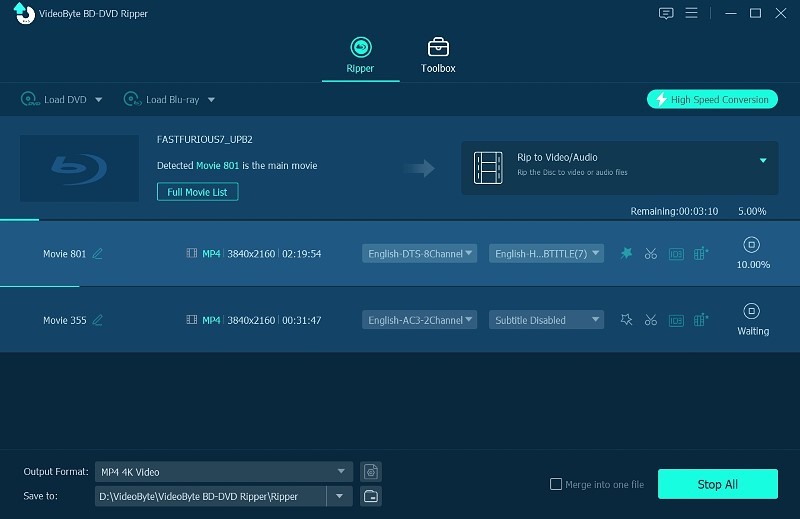
Task: Click the pencil icon beside Movie 355
Action: [98, 320]
